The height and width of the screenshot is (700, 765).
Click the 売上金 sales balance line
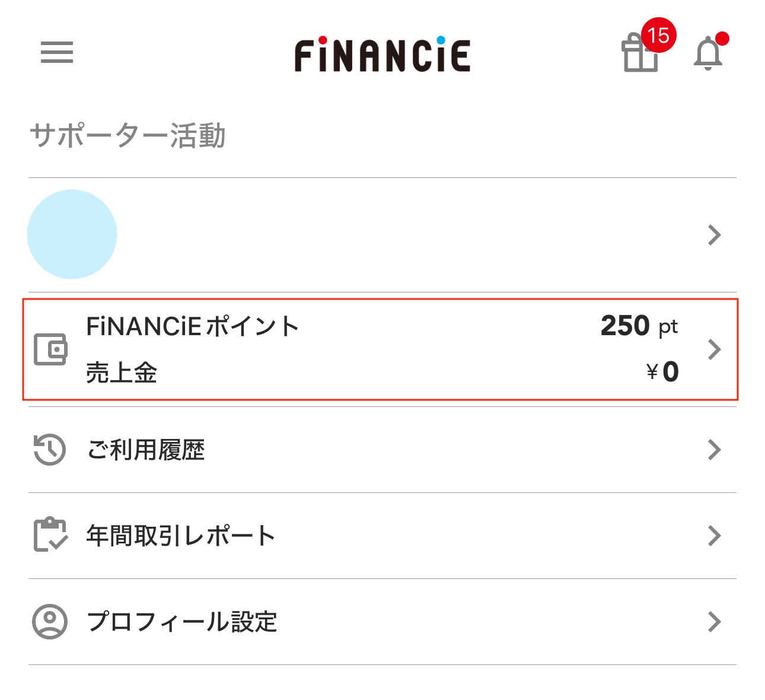pyautogui.click(x=122, y=373)
